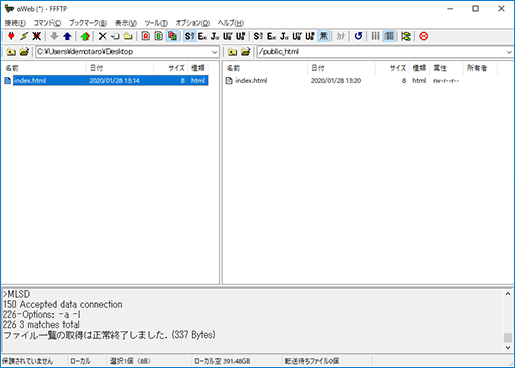Select remote file index.html dated 13:20
This screenshot has height=368, width=515.
(343, 80)
